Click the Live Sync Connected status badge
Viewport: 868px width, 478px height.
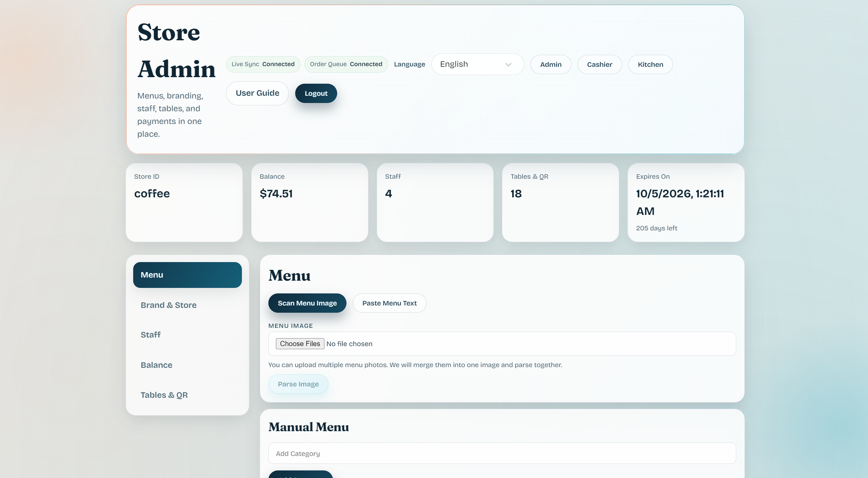coord(263,64)
